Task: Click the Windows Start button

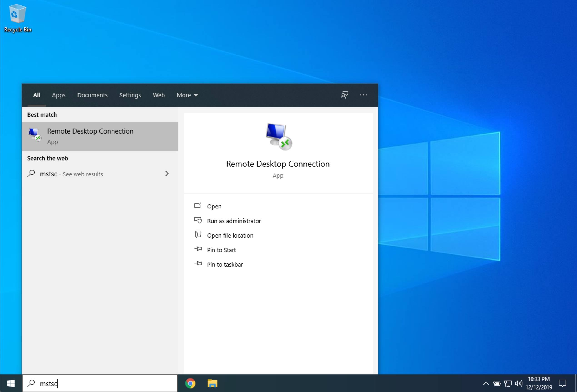Action: pos(11,383)
